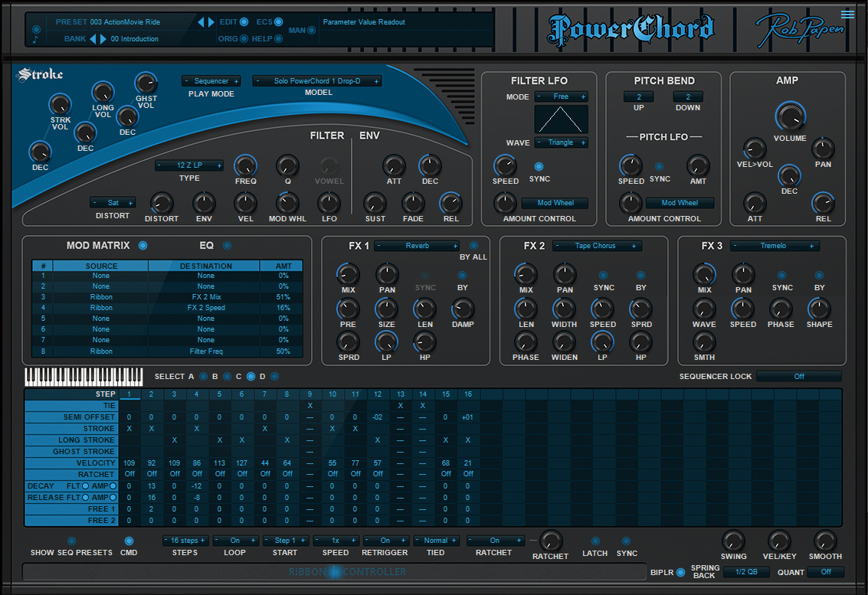This screenshot has width=868, height=595.
Task: Click the triangle LFO waveform display
Action: (x=561, y=119)
